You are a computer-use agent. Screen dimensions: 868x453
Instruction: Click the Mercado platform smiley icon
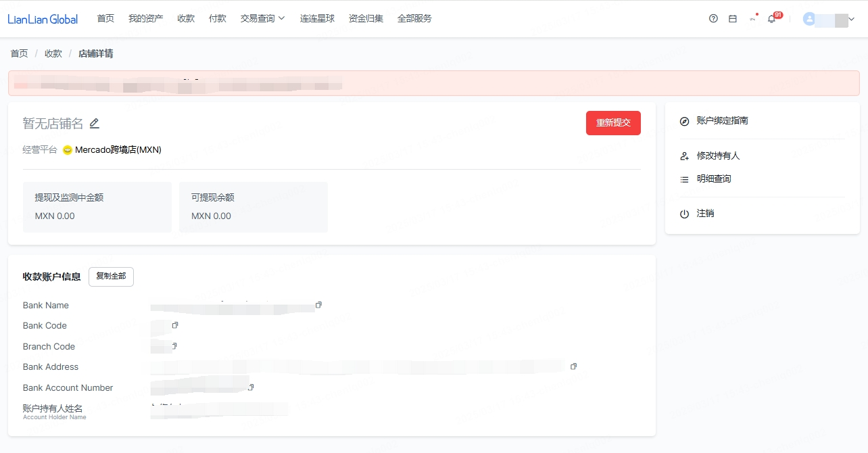68,150
